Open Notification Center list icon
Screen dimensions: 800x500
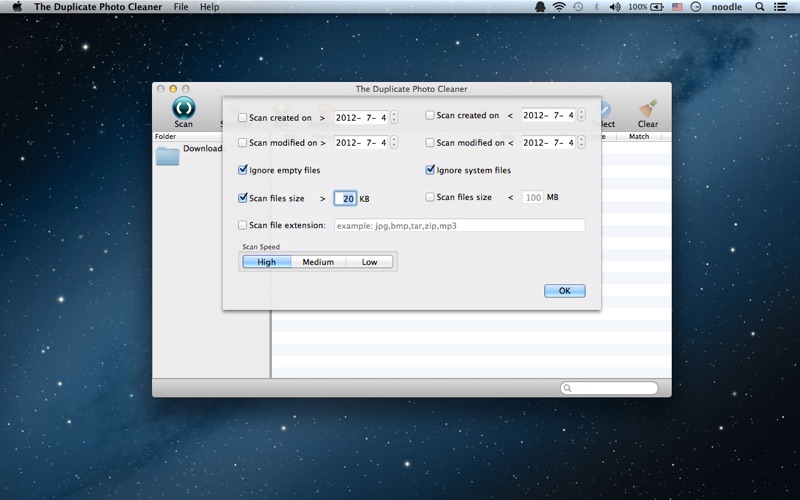[x=780, y=7]
